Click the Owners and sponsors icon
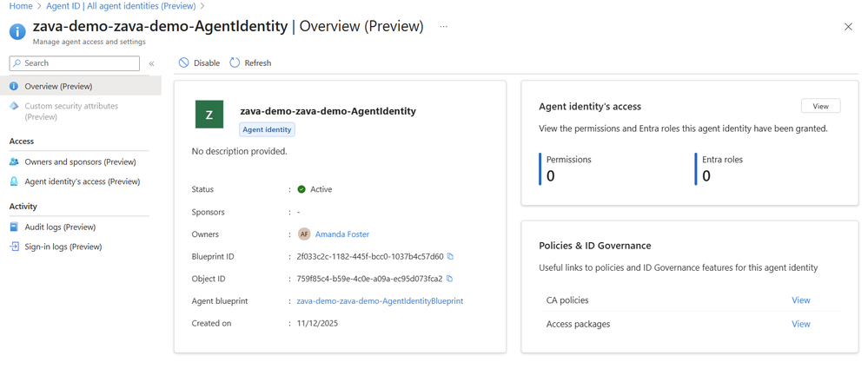Image resolution: width=868 pixels, height=382 pixels. click(x=14, y=162)
